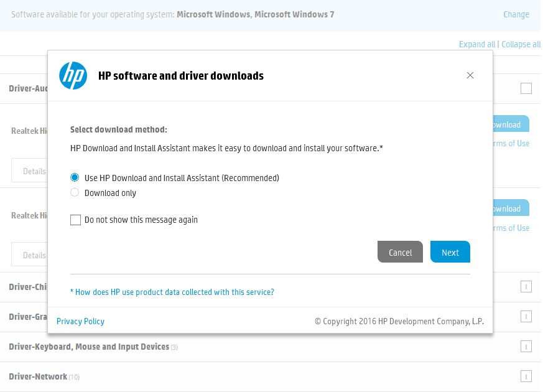This screenshot has height=392, width=543.
Task: Expand the Driver-Graphics section toggle
Action: coord(526,317)
